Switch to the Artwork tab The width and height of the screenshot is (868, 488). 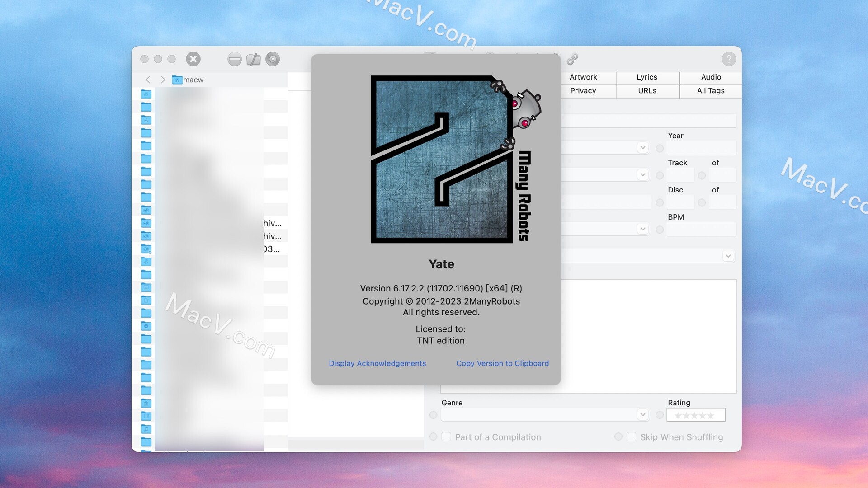583,77
